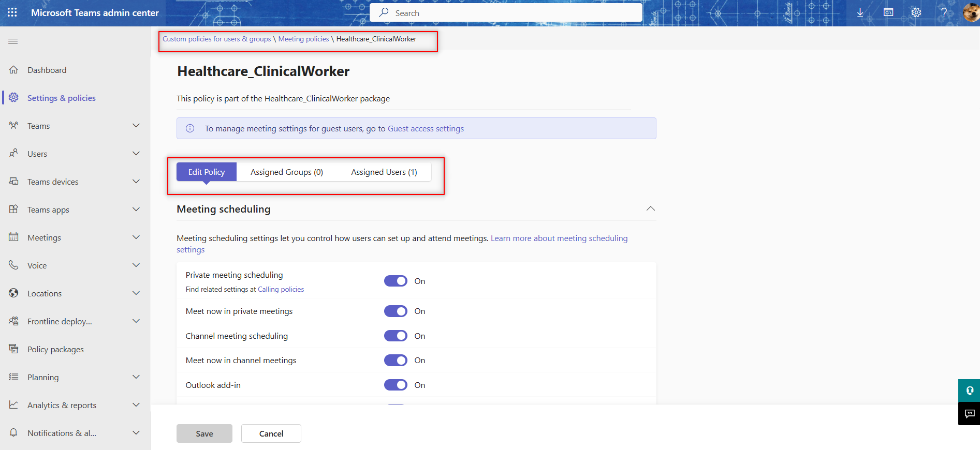Click the Dashboard home icon
This screenshot has height=450, width=980.
tap(14, 69)
